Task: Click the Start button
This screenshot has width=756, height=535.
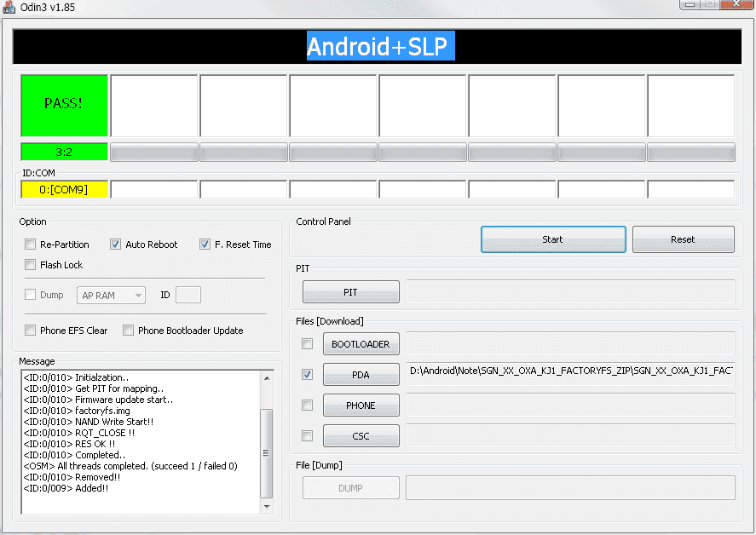Action: click(x=553, y=239)
